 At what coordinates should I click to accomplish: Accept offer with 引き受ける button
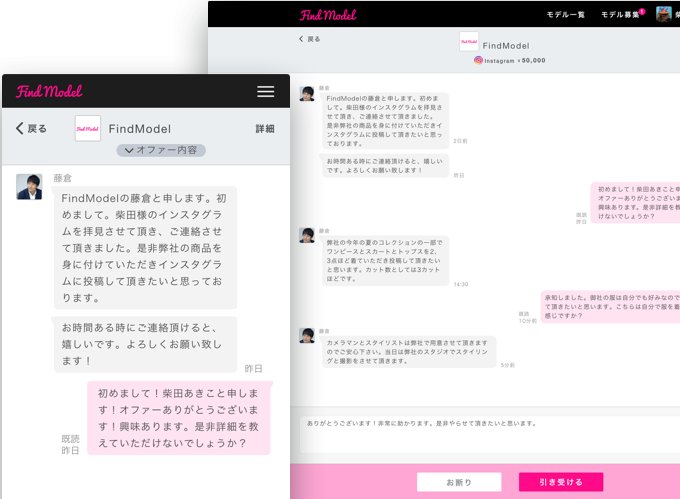[561, 482]
